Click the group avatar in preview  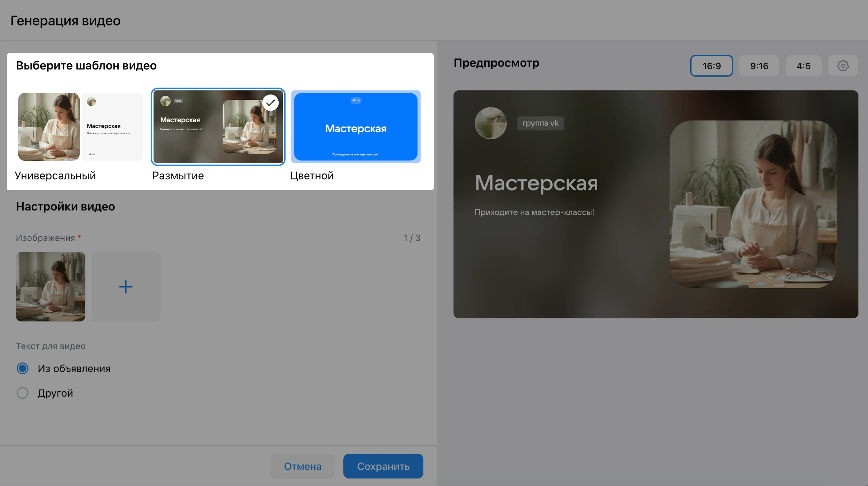(491, 123)
